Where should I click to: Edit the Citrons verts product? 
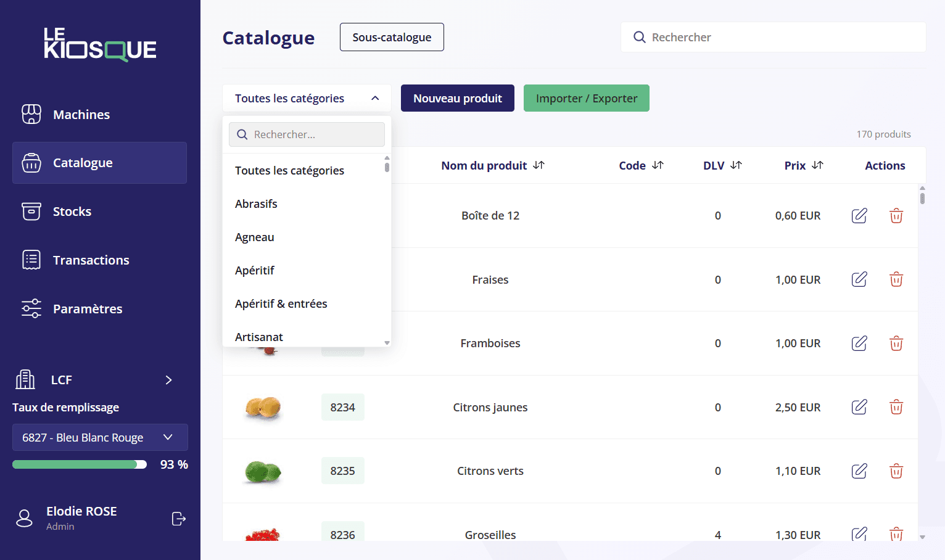(x=859, y=471)
